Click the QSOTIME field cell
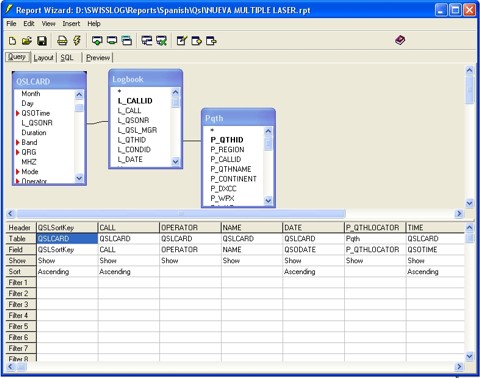This screenshot has height=378, width=480. point(435,250)
